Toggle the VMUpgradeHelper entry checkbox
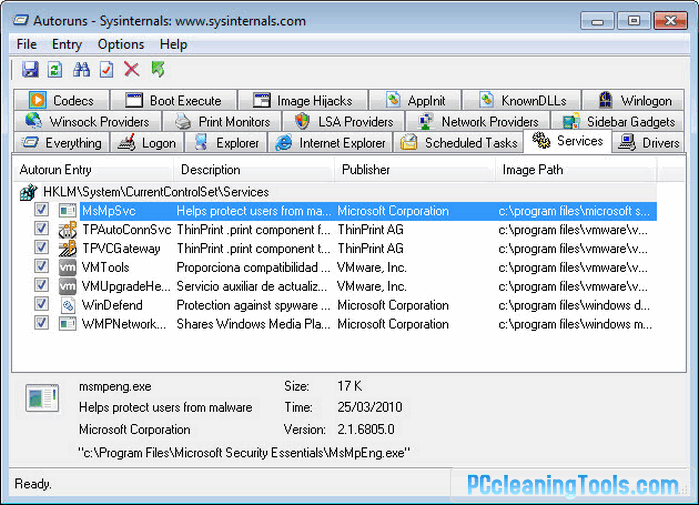The image size is (699, 505). pos(41,285)
